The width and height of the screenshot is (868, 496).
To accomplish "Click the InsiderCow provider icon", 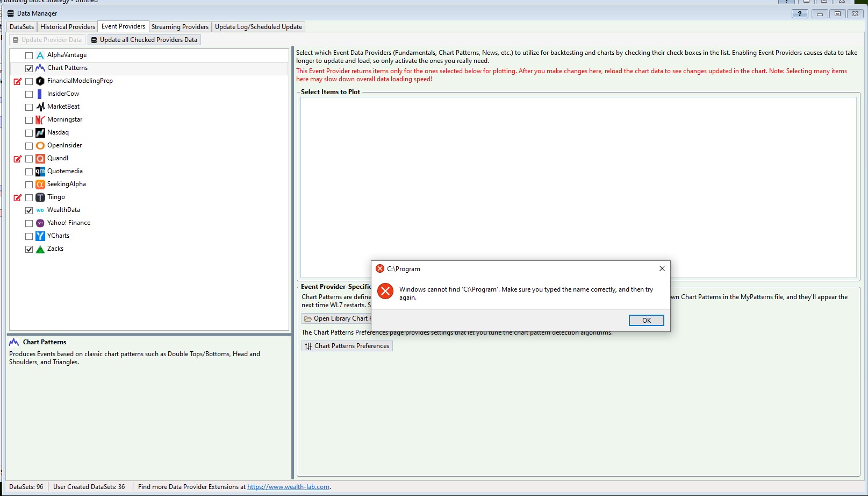I will tap(39, 94).
